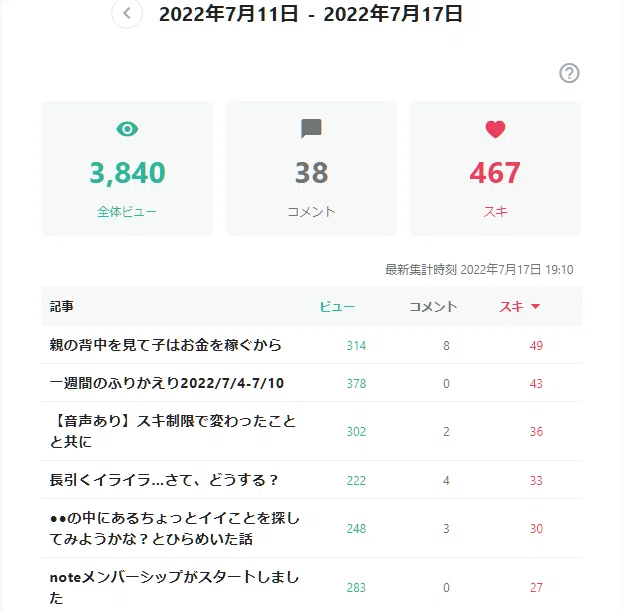
Task: Sort articles by the スキ column header
Action: coord(511,306)
